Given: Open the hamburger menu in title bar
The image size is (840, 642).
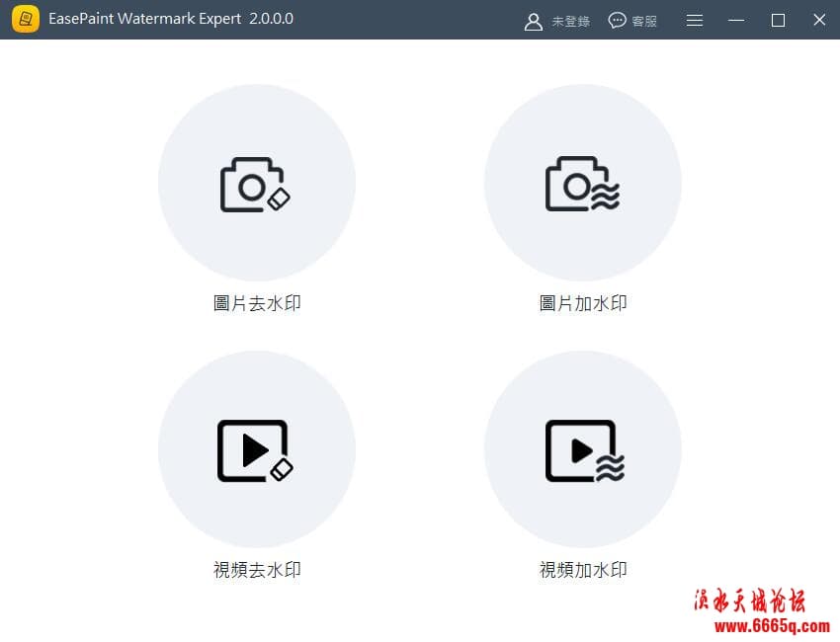Looking at the screenshot, I should 695,21.
